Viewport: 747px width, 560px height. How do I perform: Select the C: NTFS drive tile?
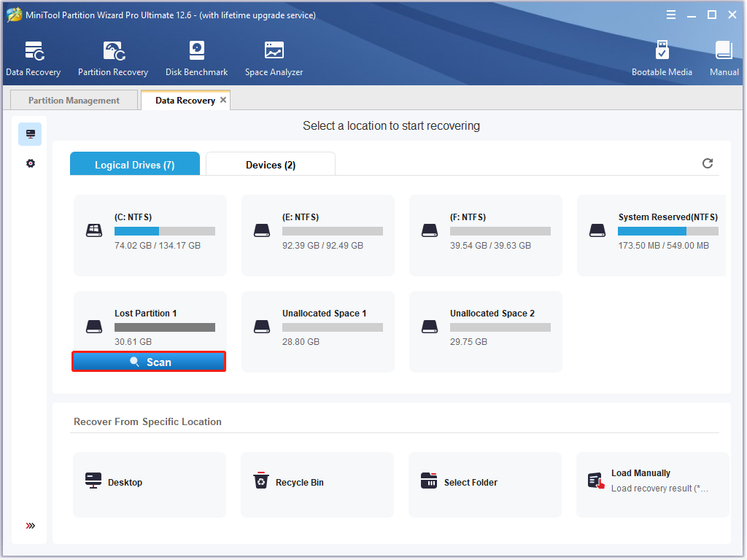[x=150, y=235]
